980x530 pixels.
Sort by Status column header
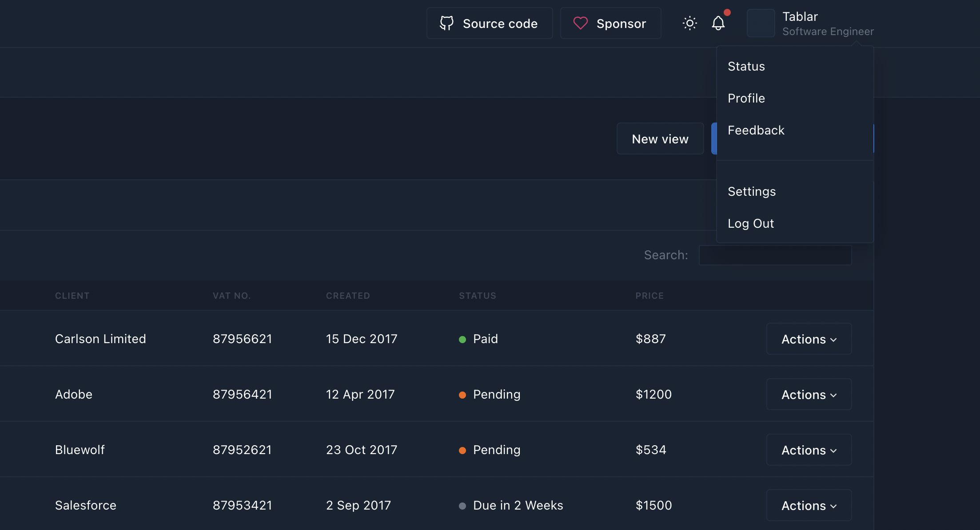coord(478,296)
